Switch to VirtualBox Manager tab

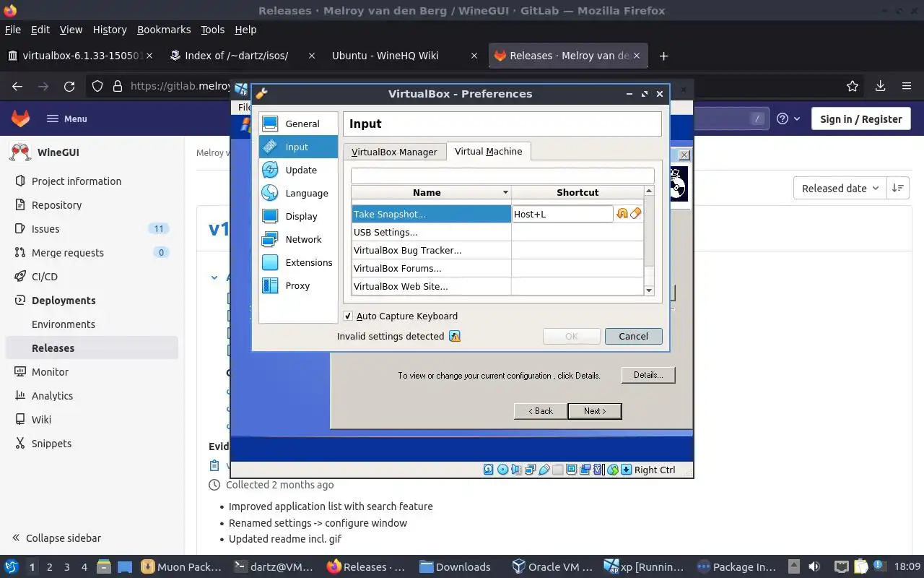tap(394, 152)
